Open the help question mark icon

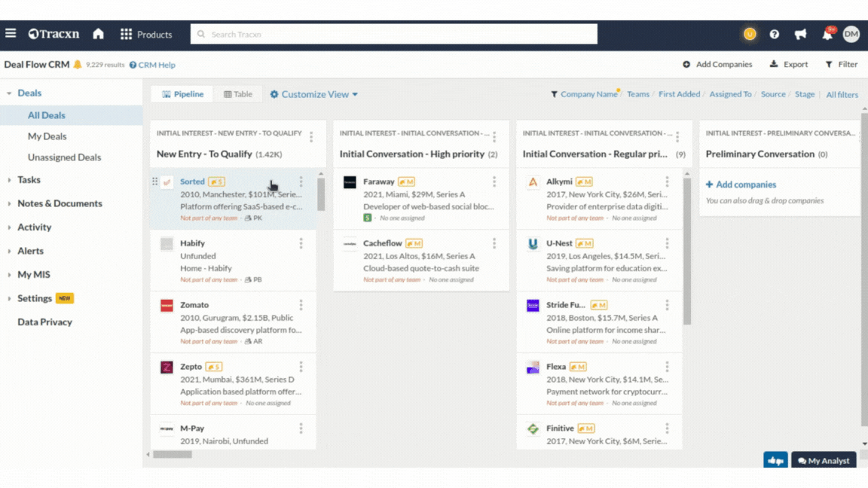coord(775,34)
